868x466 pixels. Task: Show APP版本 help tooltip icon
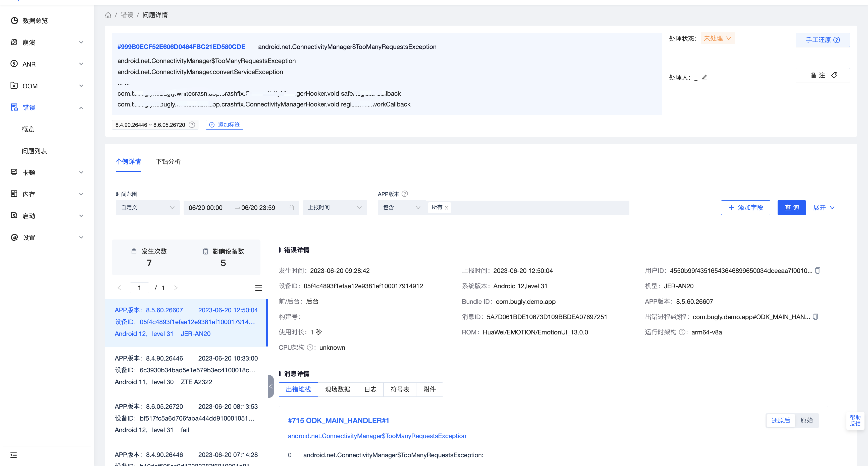(x=405, y=194)
